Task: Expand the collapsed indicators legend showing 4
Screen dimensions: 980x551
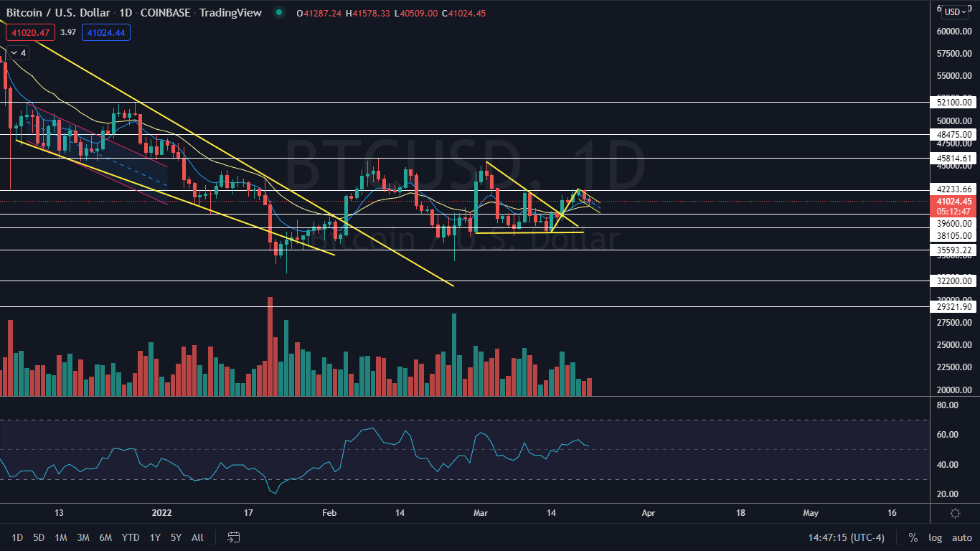Action: click(17, 52)
